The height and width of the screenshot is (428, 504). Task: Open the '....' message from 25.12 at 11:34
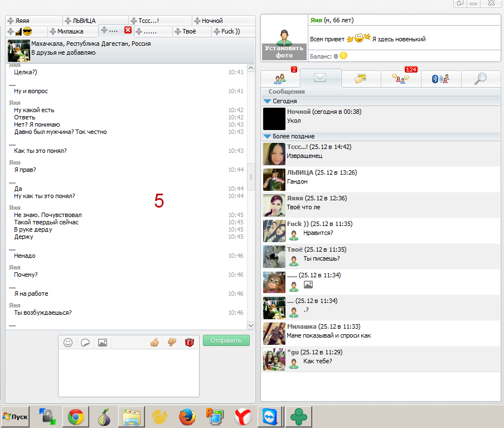pyautogui.click(x=381, y=308)
